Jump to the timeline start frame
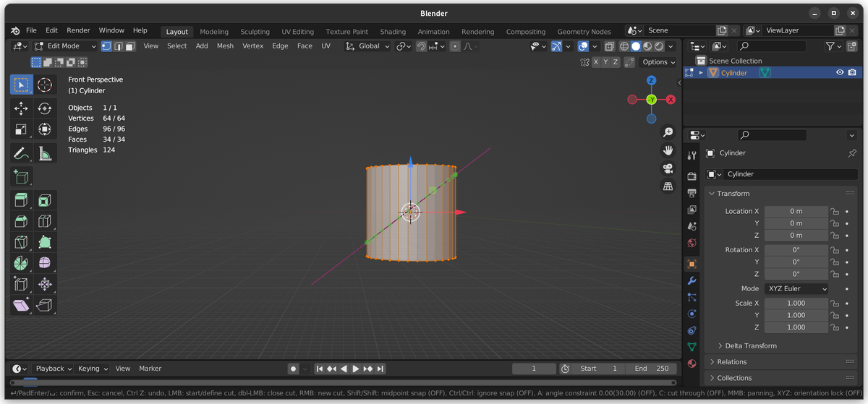Screen dimensions: 868x404 coord(320,369)
